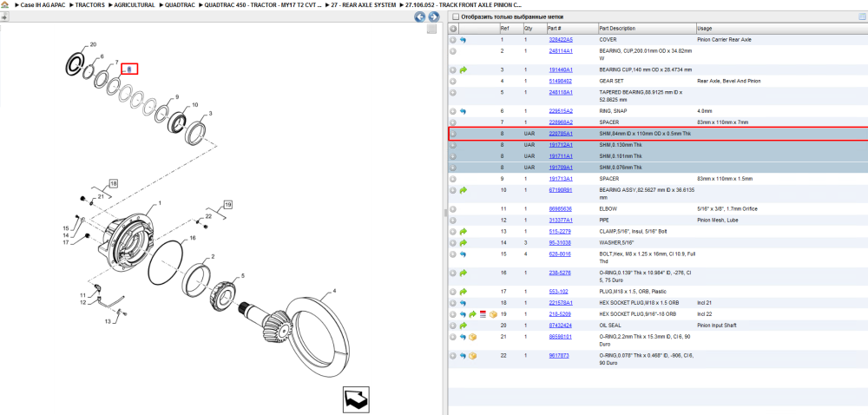Click the green arrow on the PLUG,M18 row
This screenshot has width=868, height=415.
(464, 292)
